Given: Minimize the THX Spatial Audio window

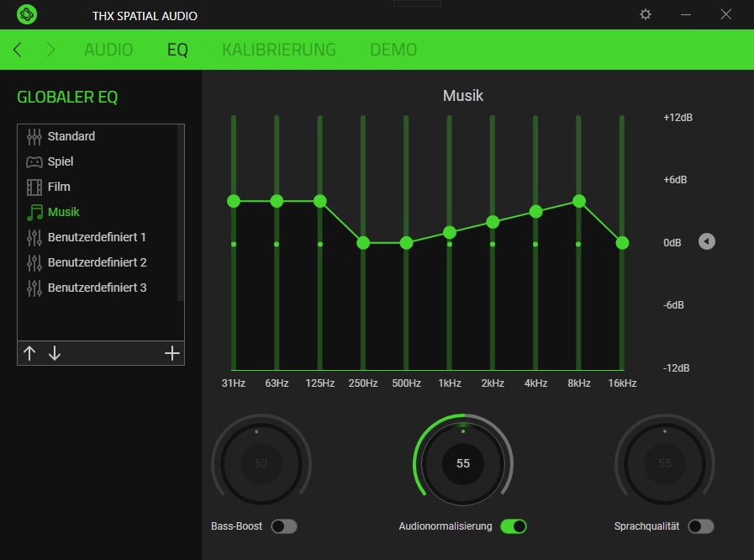Looking at the screenshot, I should tap(686, 14).
